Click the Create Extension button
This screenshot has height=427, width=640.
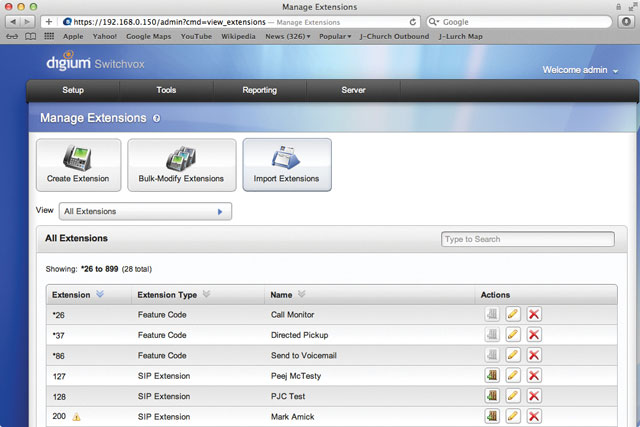click(78, 165)
